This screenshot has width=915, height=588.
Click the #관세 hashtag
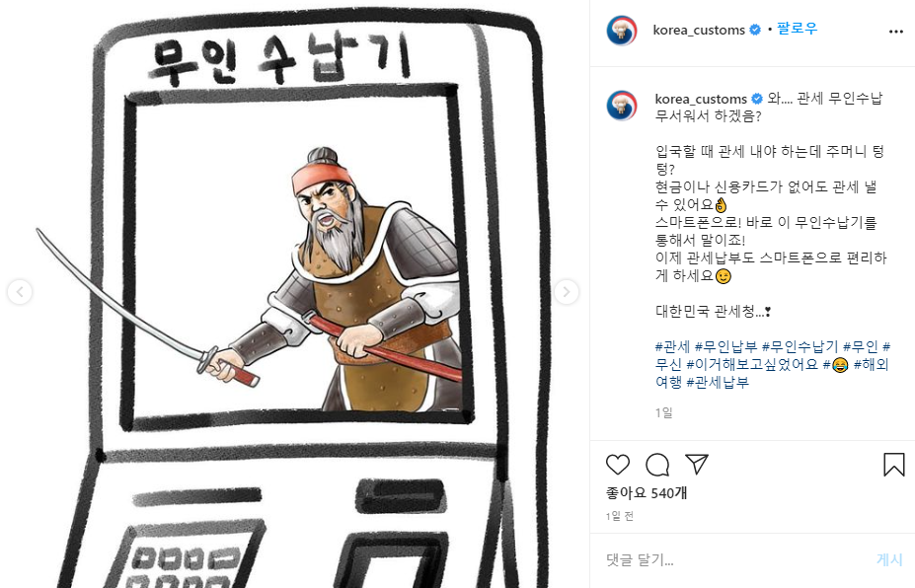(672, 347)
